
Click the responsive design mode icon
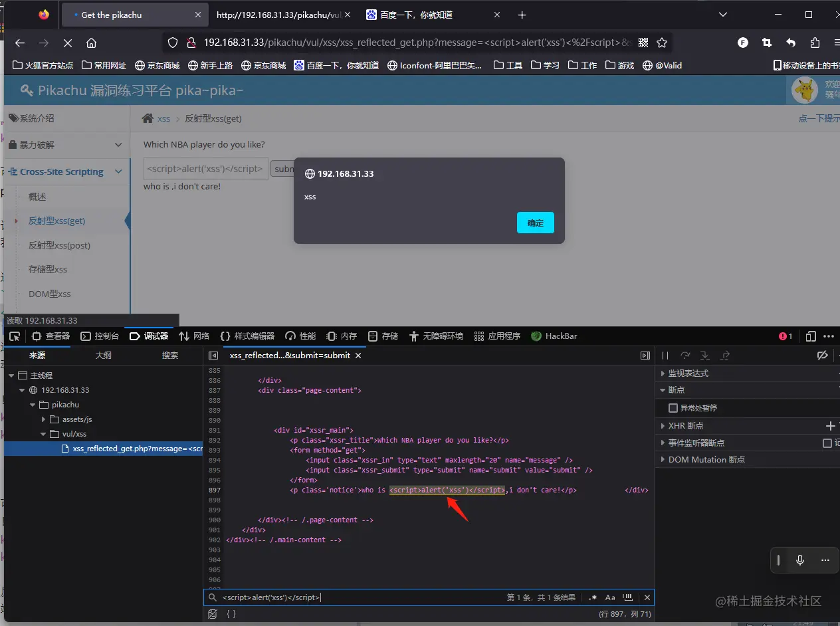point(811,336)
